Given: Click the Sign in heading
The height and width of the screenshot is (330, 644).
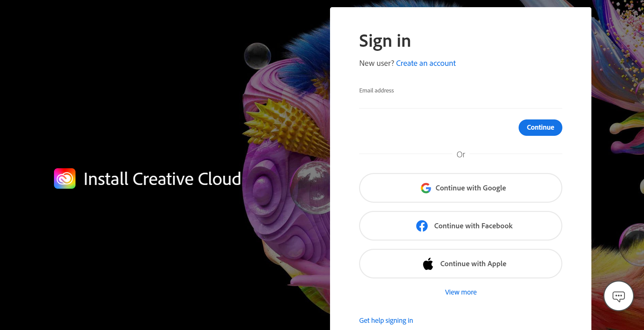Looking at the screenshot, I should tap(385, 41).
